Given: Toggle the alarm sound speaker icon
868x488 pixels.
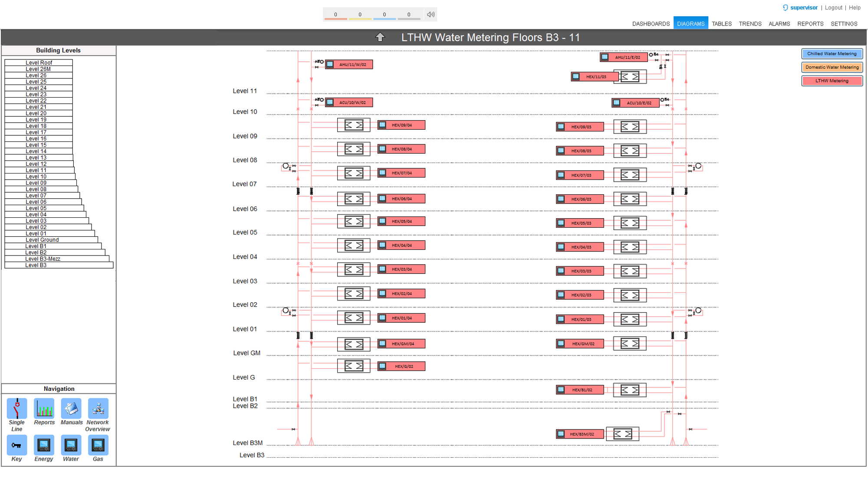Looking at the screenshot, I should (x=430, y=14).
